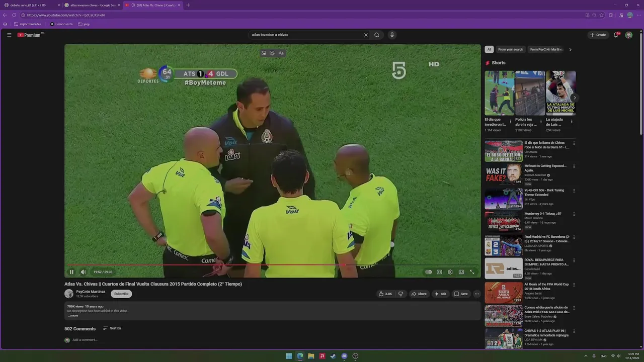Open File Explorer from taskbar
The image size is (644, 362).
point(311,356)
